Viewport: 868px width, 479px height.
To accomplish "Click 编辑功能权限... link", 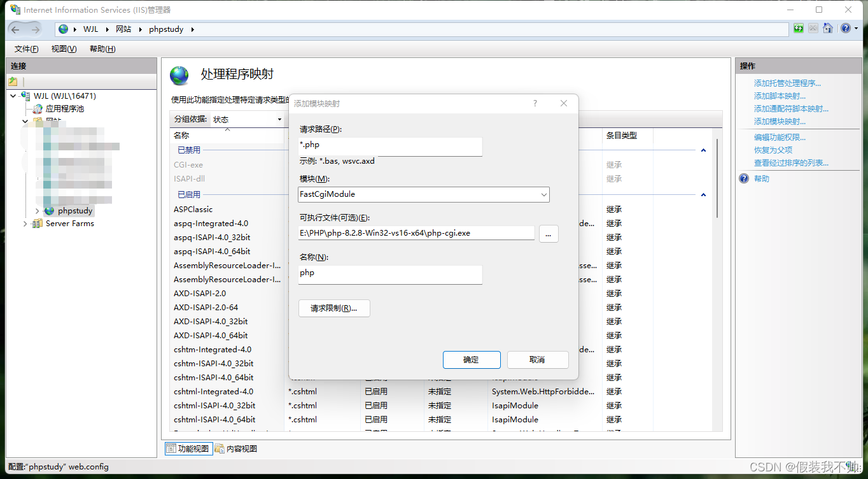I will [780, 138].
